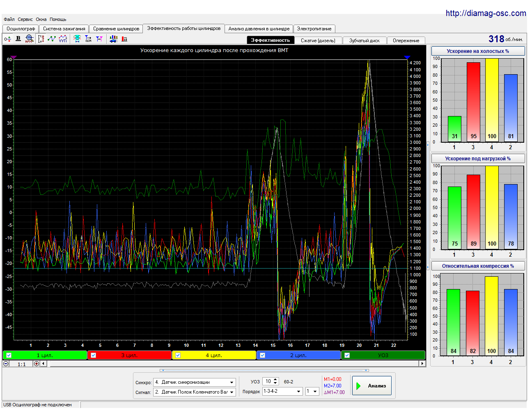Open the car with bar chart icon

[x=113, y=39]
